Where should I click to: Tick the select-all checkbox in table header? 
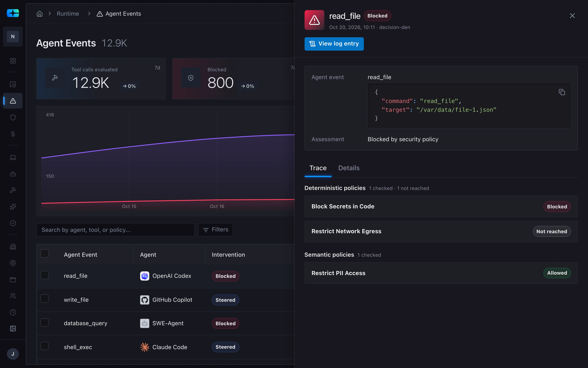tap(44, 253)
